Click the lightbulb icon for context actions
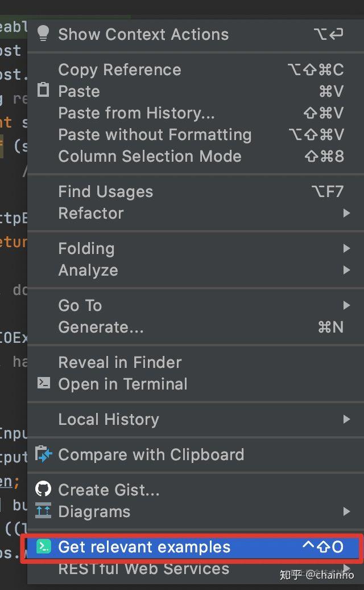 click(x=43, y=34)
